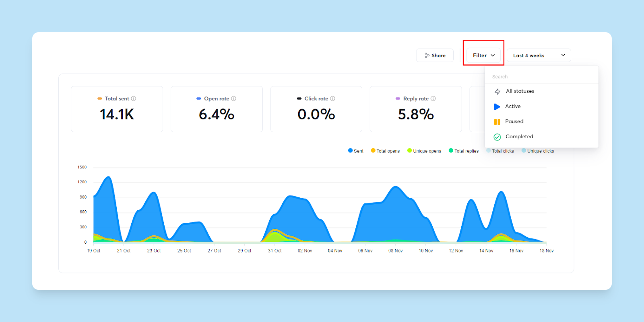The width and height of the screenshot is (644, 322).
Task: Click the 31 Oct axis label
Action: click(x=275, y=251)
